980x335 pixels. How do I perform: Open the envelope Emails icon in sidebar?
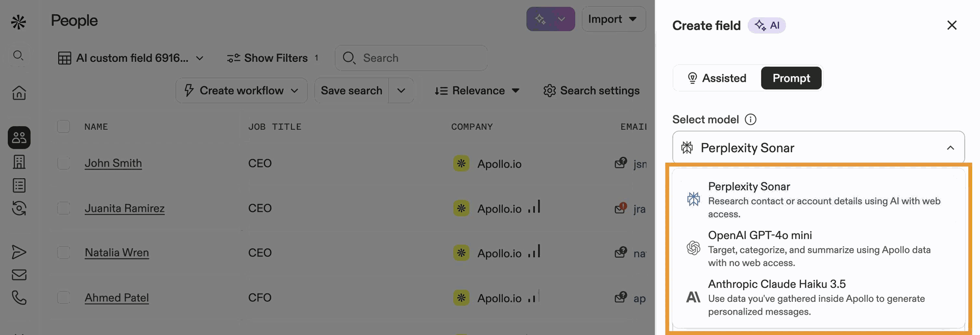coord(18,275)
